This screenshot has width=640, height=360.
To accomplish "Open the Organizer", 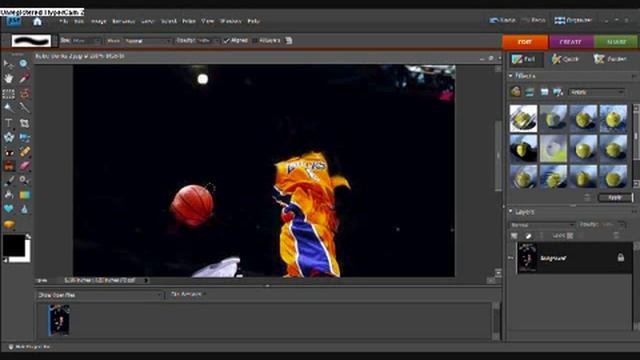I will (x=573, y=20).
